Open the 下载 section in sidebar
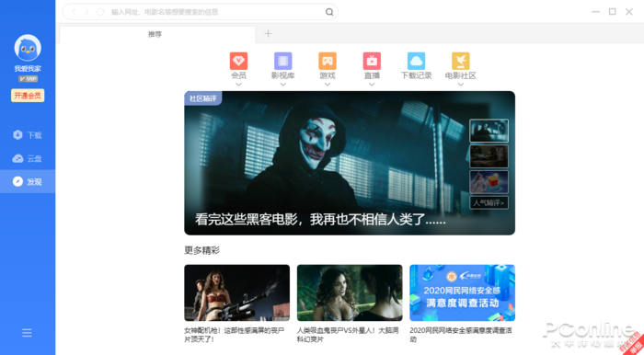 pyautogui.click(x=28, y=135)
